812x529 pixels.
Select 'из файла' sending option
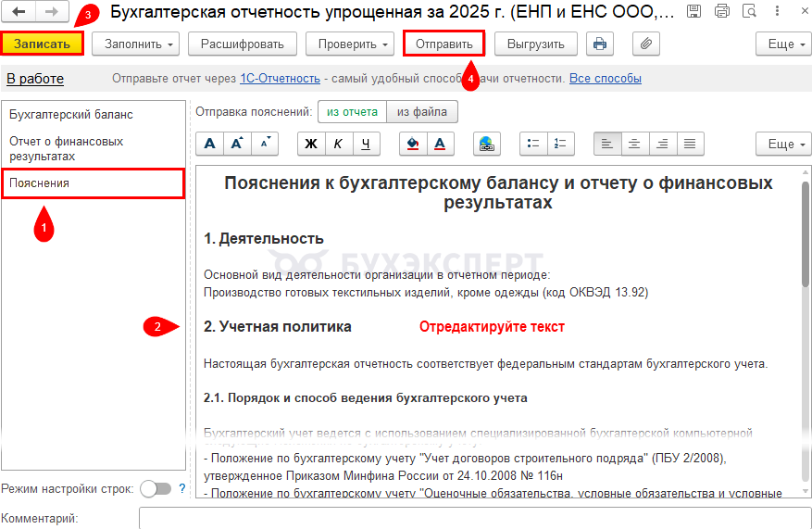click(x=422, y=111)
